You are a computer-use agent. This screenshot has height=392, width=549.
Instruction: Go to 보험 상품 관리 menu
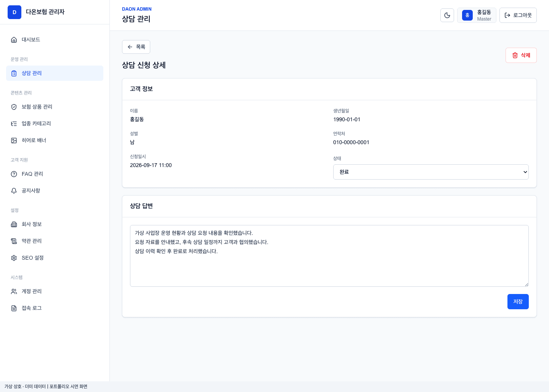point(55,107)
